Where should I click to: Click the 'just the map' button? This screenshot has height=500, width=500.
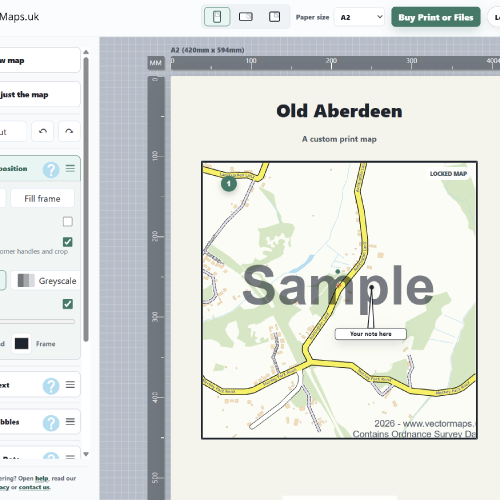click(40, 94)
